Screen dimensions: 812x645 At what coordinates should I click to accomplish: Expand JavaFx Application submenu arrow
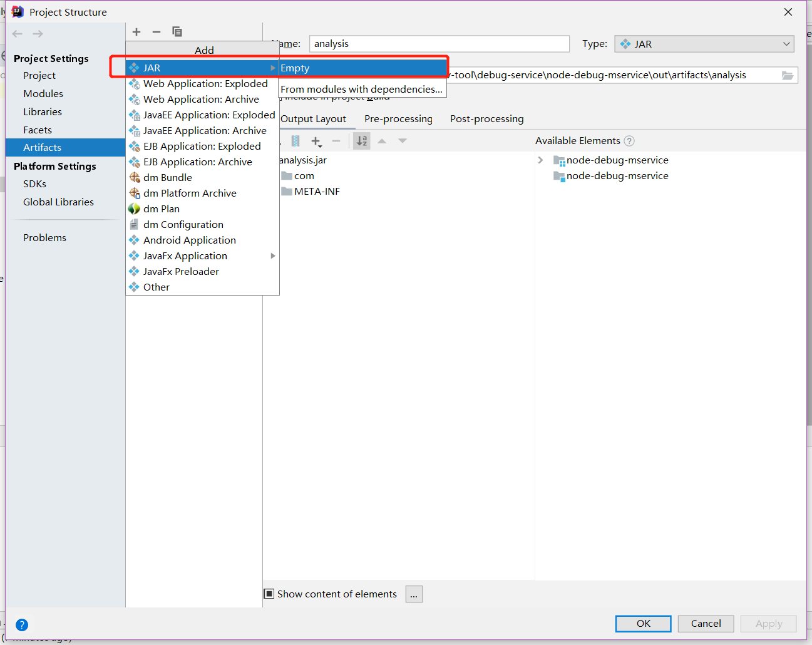273,255
